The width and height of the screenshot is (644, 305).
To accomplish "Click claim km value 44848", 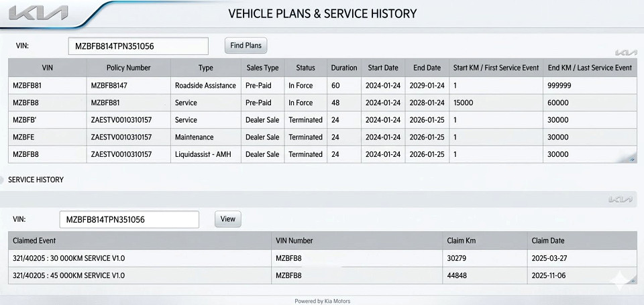I will point(457,276).
